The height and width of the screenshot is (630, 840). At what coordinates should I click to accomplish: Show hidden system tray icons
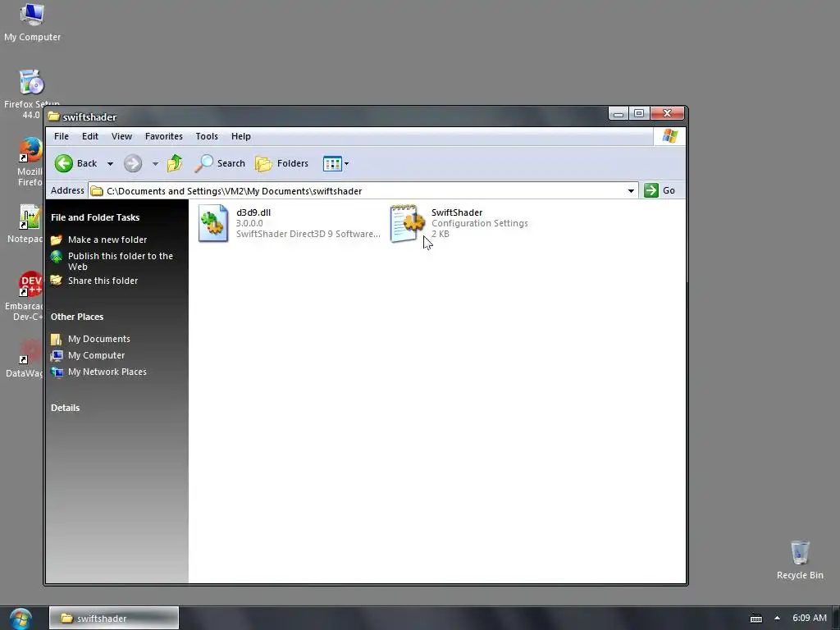777,619
